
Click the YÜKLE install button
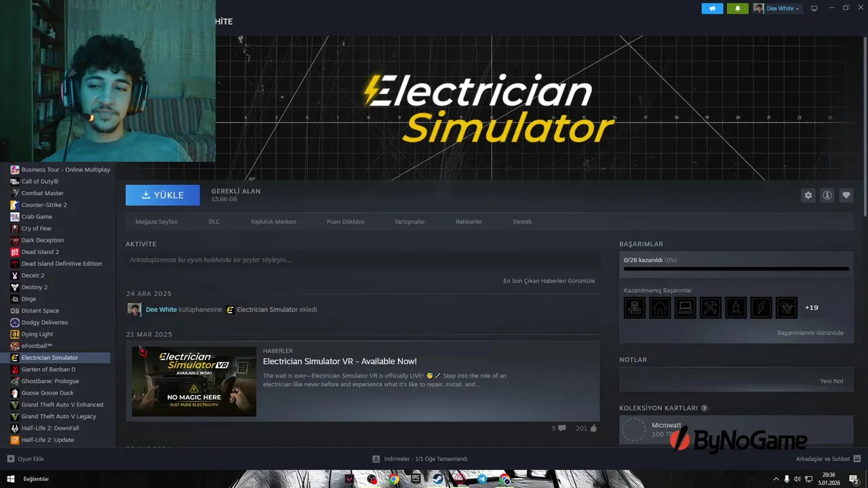[163, 195]
